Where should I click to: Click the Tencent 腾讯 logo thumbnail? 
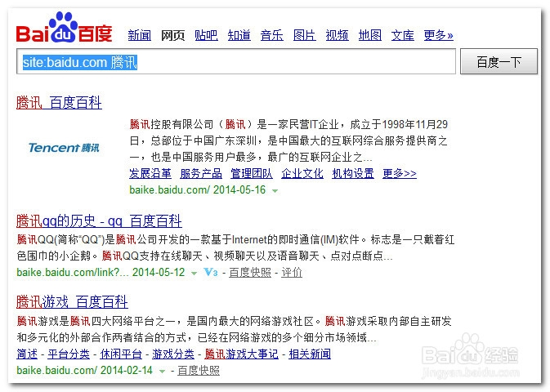click(x=64, y=148)
